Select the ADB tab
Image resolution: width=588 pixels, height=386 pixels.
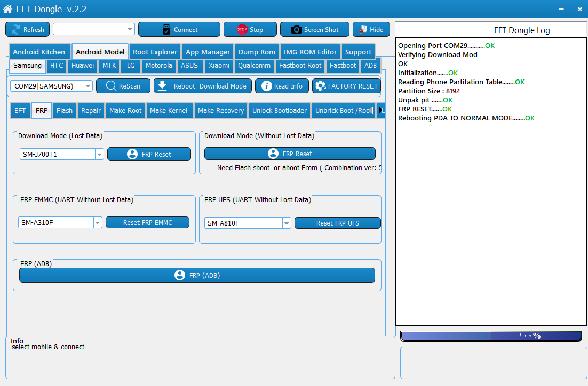point(370,65)
